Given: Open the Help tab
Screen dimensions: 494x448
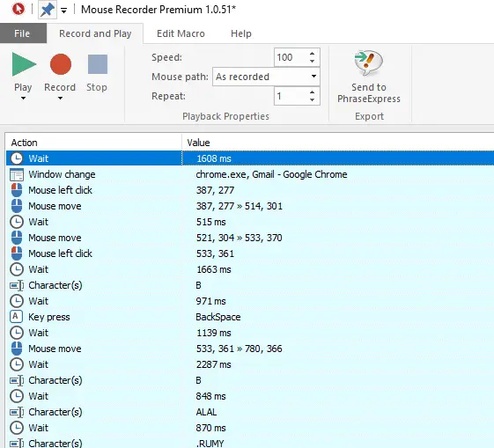Looking at the screenshot, I should point(241,33).
